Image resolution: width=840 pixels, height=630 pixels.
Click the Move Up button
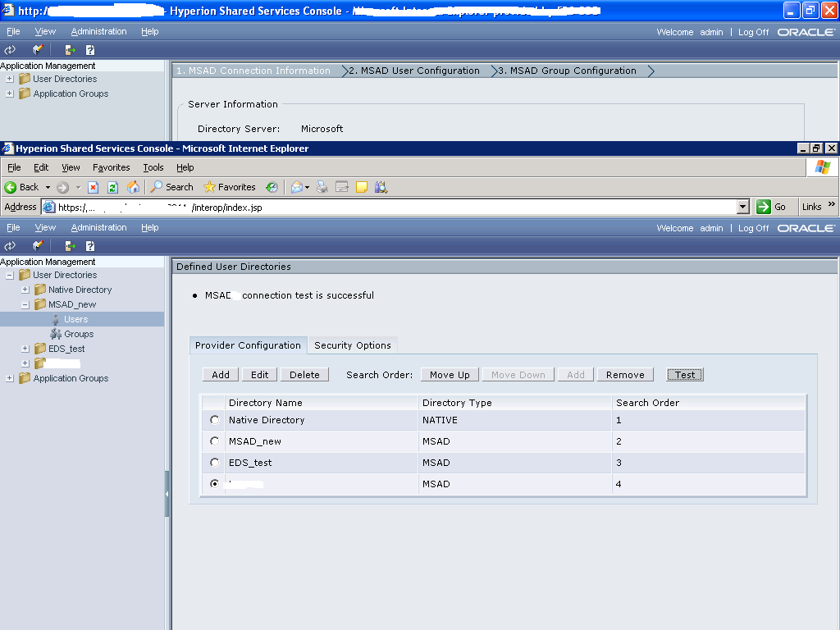click(450, 374)
